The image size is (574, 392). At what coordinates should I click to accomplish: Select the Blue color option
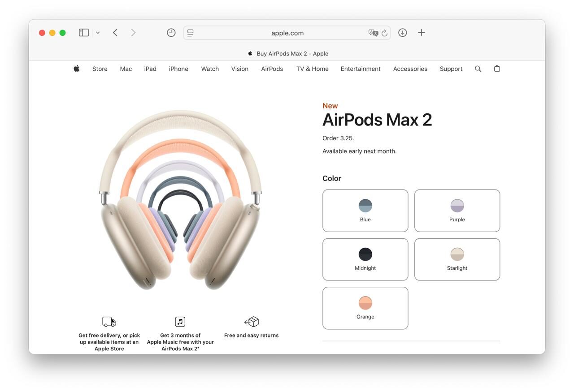pyautogui.click(x=365, y=211)
